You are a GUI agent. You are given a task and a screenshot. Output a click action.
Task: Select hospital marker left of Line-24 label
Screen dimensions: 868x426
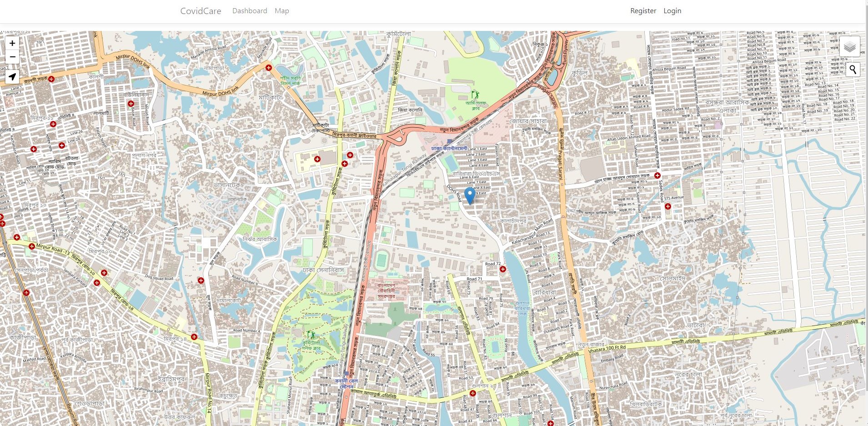point(61,145)
